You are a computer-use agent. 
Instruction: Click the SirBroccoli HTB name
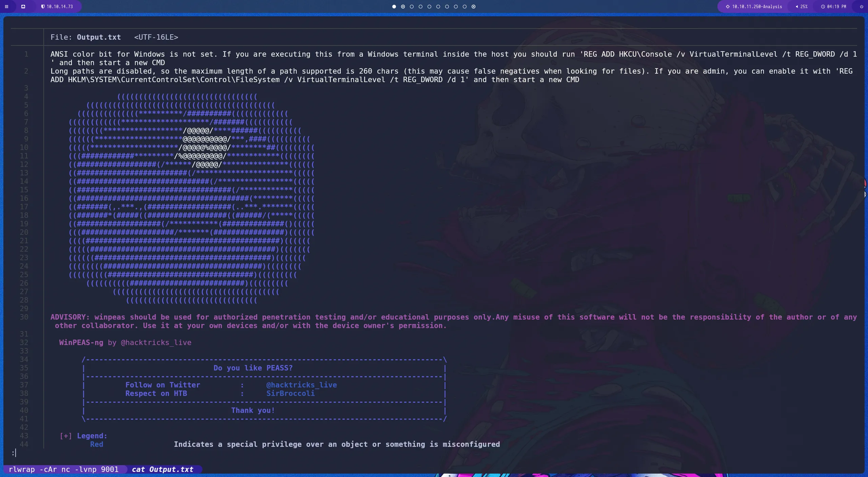tap(290, 393)
